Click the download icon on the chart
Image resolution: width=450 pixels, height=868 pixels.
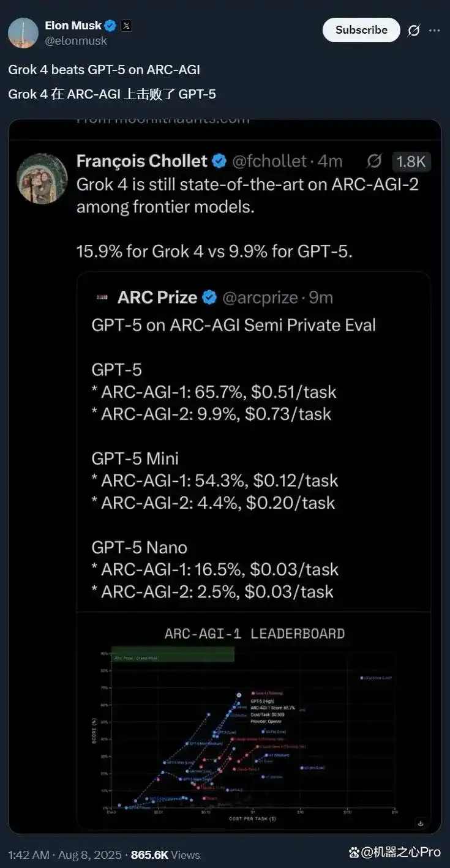421,823
